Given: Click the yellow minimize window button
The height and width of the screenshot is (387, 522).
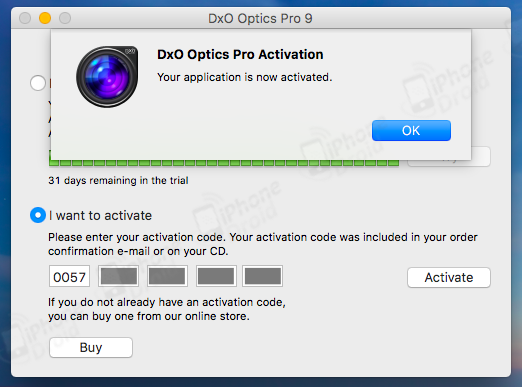Looking at the screenshot, I should (45, 18).
